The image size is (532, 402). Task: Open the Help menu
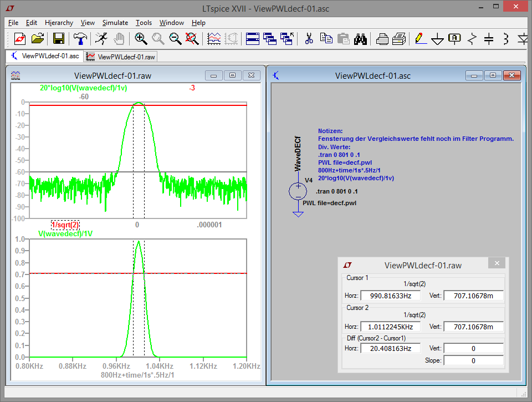pyautogui.click(x=198, y=23)
